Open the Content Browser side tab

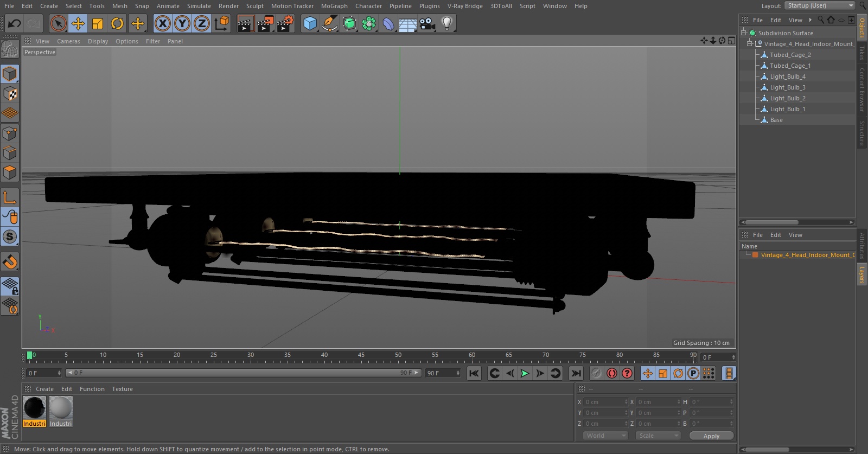pos(861,89)
